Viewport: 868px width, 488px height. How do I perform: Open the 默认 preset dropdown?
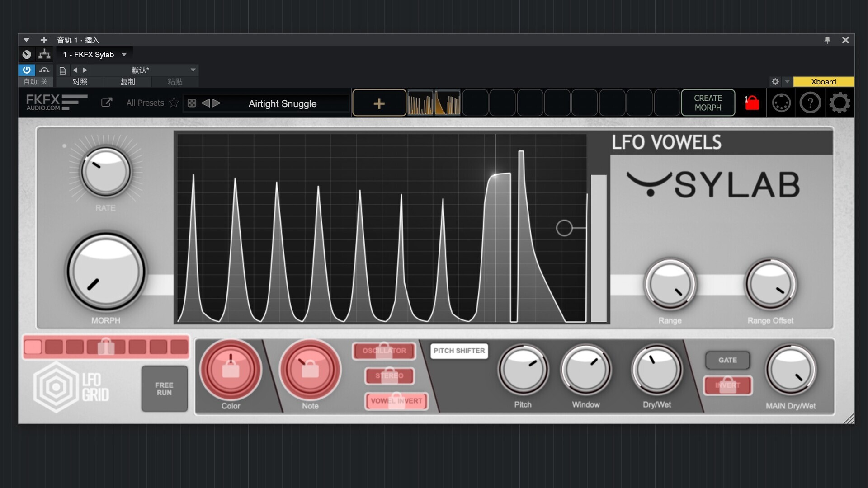coord(193,70)
